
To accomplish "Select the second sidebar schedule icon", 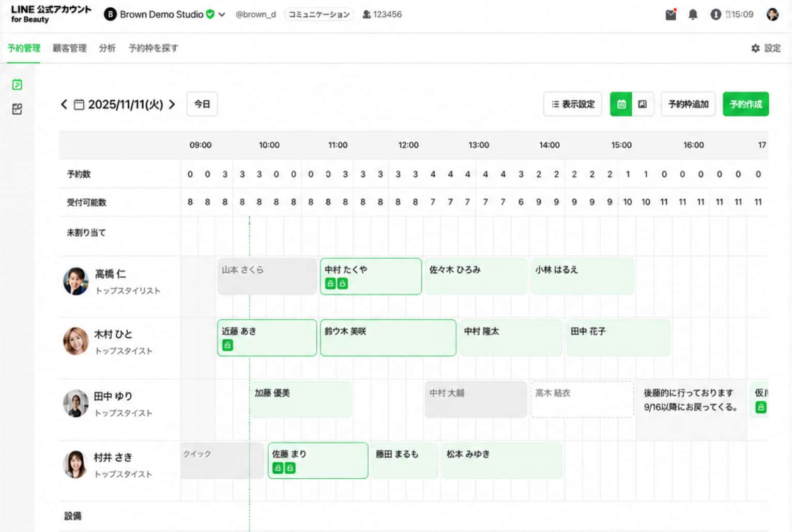I will [x=17, y=109].
